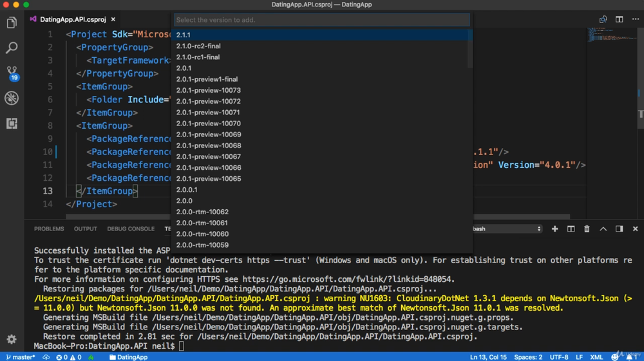Click the version list scrollbar
644x361 pixels.
[x=470, y=48]
